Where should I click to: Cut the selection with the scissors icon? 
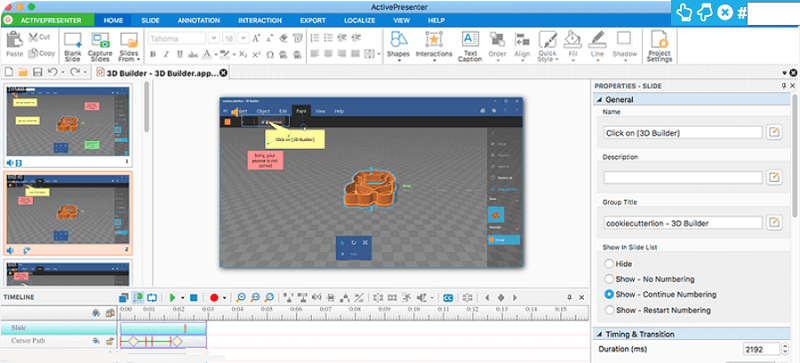coord(34,37)
